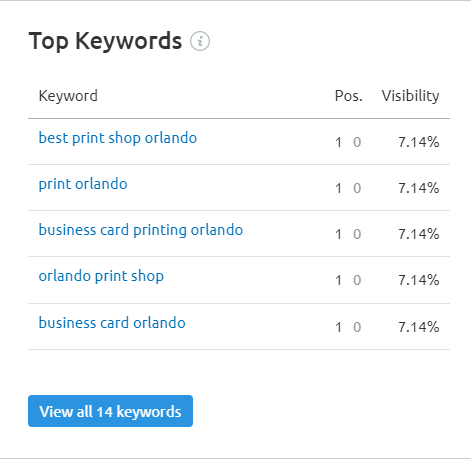Open the 'best print shop orlando' keyword
Image resolution: width=471 pixels, height=459 pixels.
coord(118,138)
